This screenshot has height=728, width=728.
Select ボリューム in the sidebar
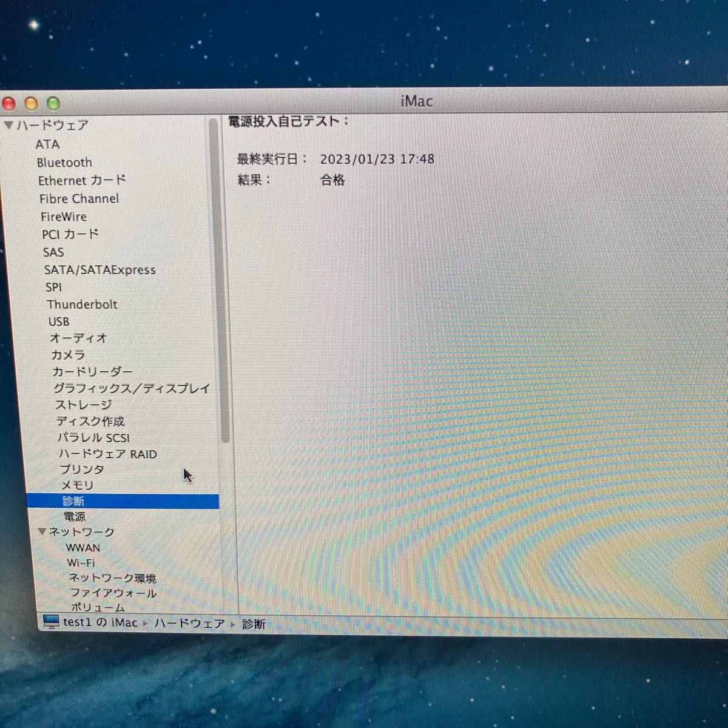(98, 607)
